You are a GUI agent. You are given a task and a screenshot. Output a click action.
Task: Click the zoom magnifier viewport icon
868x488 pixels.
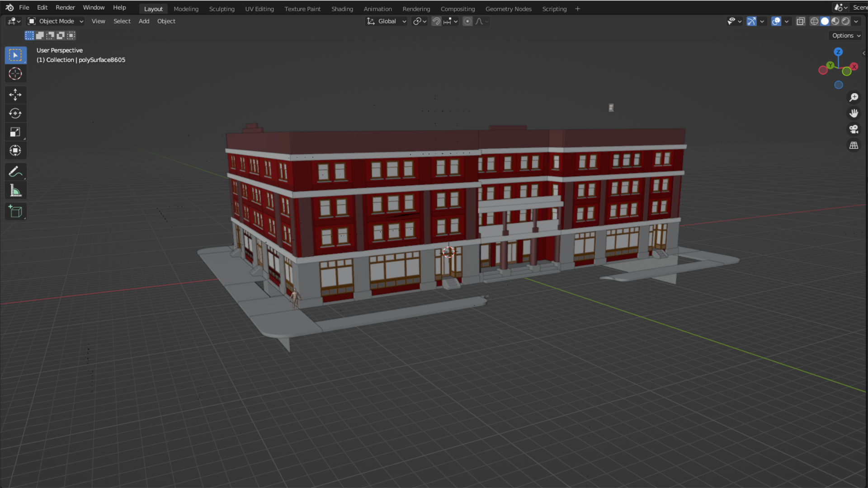click(x=854, y=97)
